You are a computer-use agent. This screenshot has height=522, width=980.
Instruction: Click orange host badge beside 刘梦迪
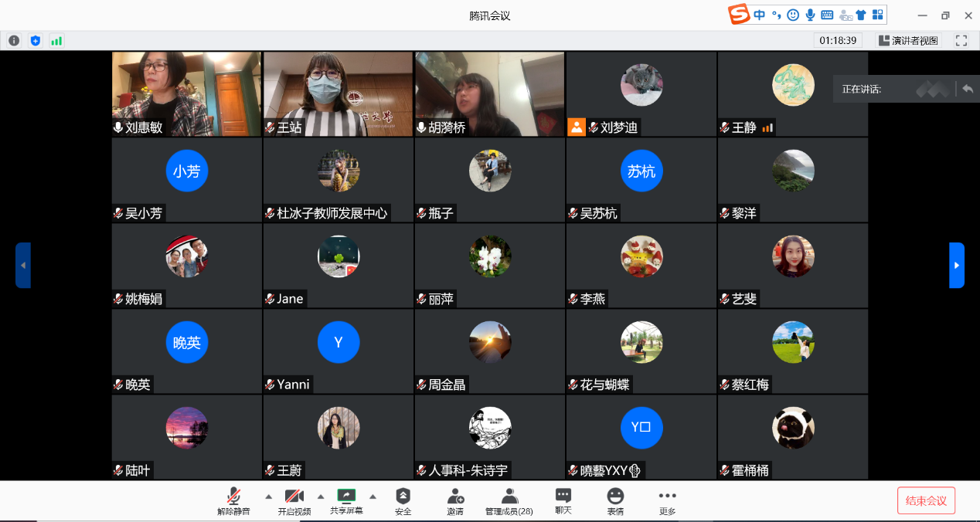(x=577, y=127)
